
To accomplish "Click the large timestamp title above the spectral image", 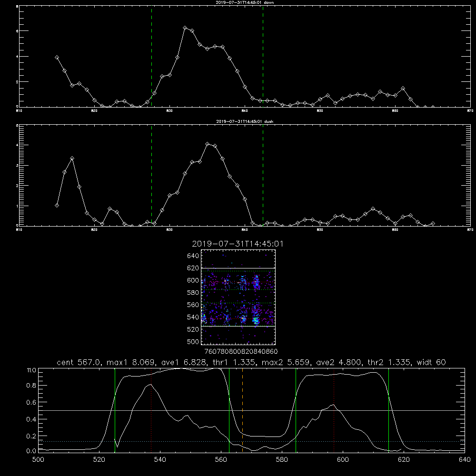I will pos(238,244).
